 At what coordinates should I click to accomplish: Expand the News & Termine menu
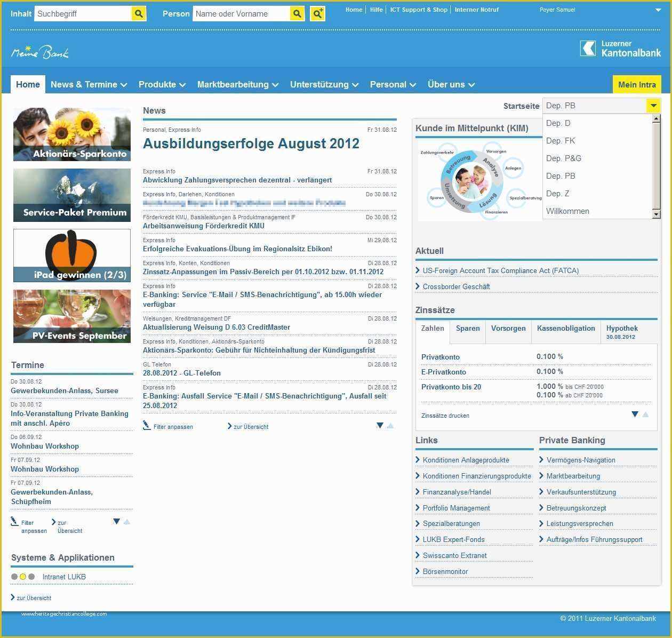(89, 84)
